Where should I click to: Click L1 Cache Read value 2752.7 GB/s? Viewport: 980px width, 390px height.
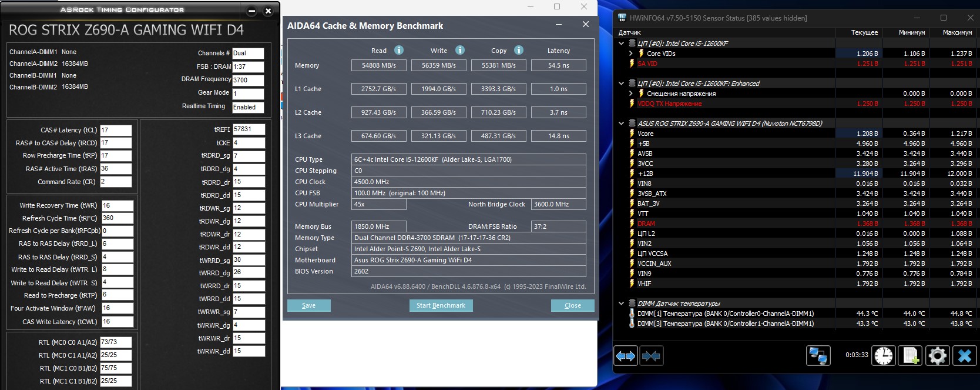378,89
